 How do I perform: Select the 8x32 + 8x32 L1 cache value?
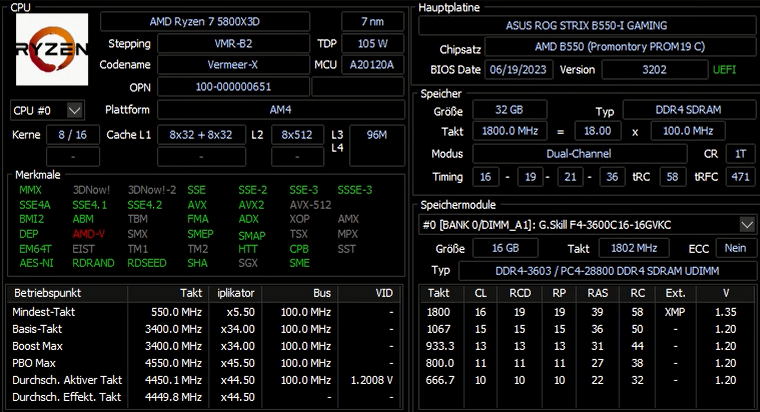(x=201, y=135)
